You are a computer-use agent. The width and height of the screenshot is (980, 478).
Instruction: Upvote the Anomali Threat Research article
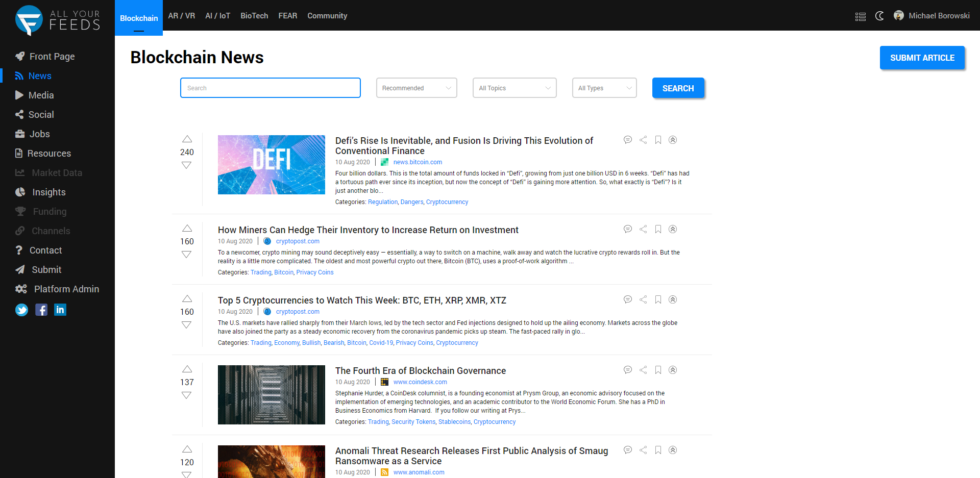click(187, 449)
